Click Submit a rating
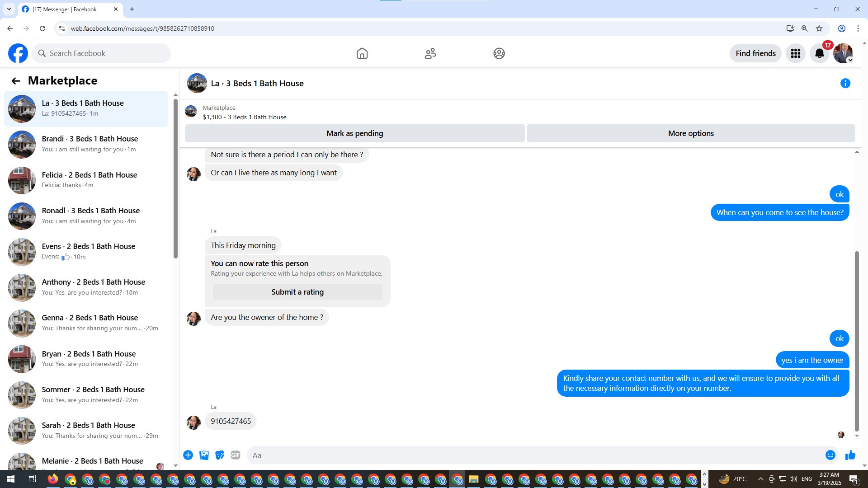Image resolution: width=868 pixels, height=488 pixels. pyautogui.click(x=297, y=292)
